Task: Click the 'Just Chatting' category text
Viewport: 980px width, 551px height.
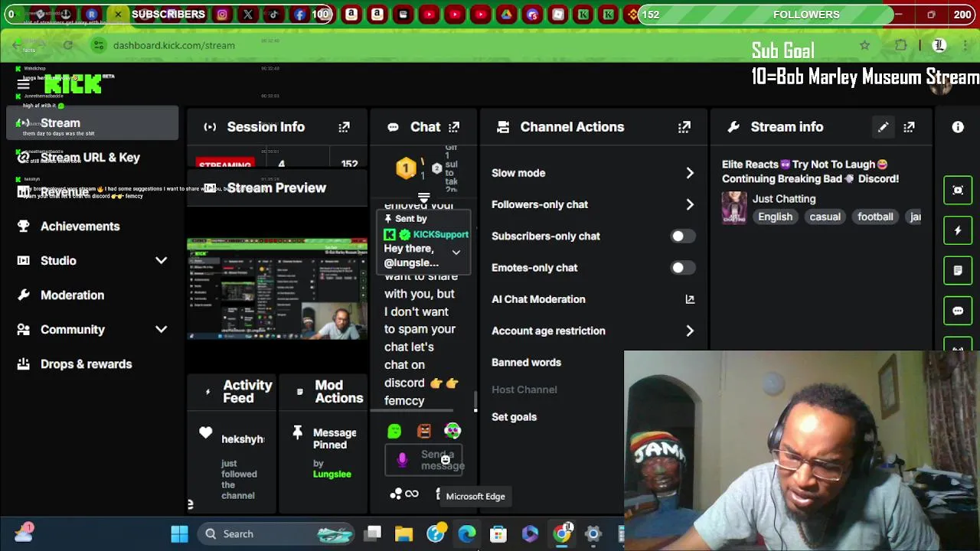Action: coord(784,199)
